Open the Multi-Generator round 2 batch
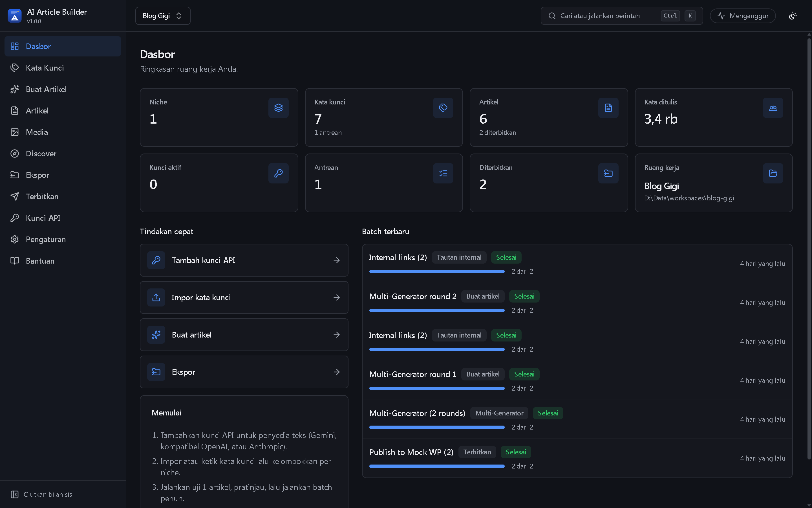This screenshot has width=812, height=508. point(577,303)
